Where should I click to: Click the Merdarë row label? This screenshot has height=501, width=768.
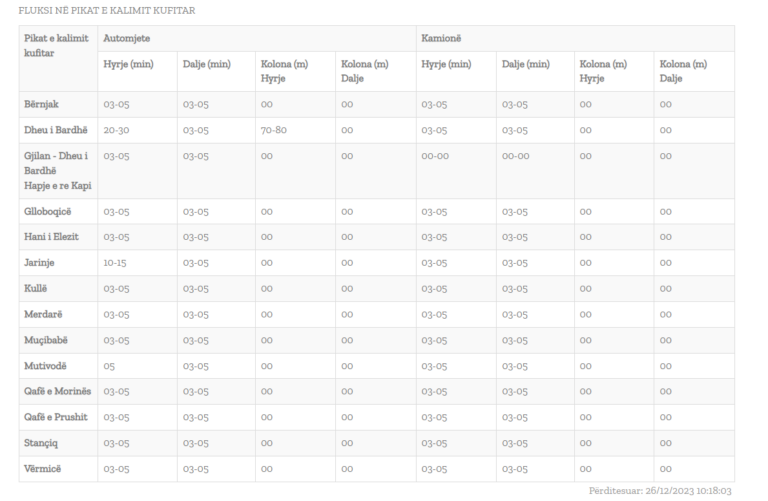[45, 314]
